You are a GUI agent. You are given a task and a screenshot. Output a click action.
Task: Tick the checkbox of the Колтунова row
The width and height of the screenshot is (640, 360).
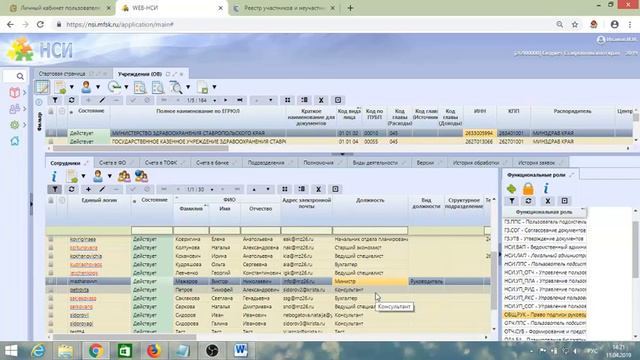point(51,247)
